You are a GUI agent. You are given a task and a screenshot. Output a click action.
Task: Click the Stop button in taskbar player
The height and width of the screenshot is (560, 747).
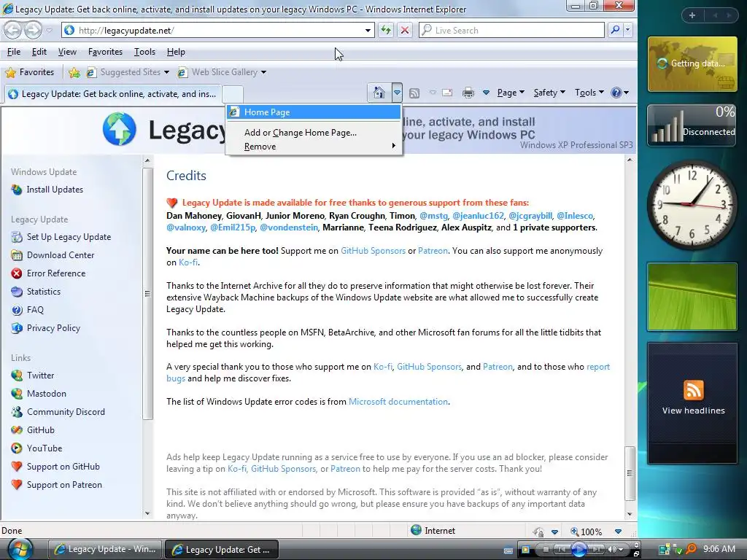[x=546, y=550]
